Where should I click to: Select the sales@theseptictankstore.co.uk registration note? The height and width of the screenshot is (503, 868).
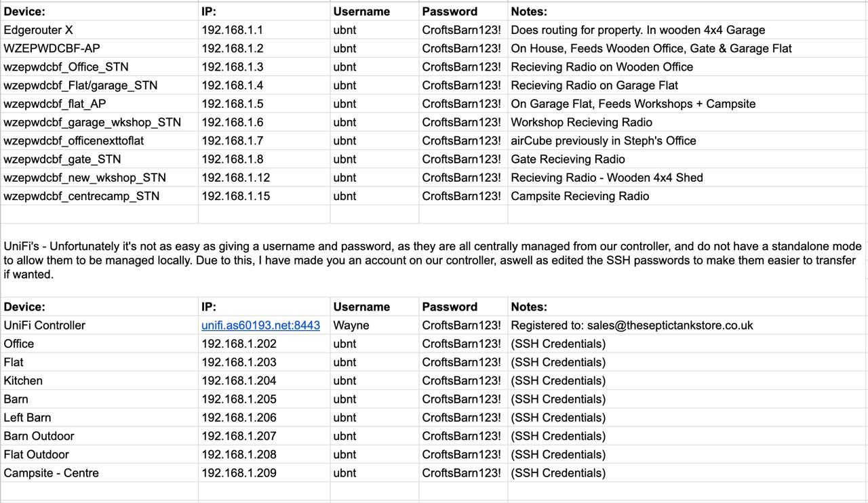[631, 325]
